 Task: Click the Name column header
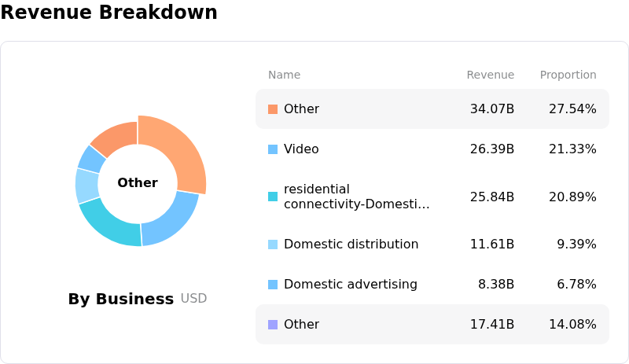[284, 75]
